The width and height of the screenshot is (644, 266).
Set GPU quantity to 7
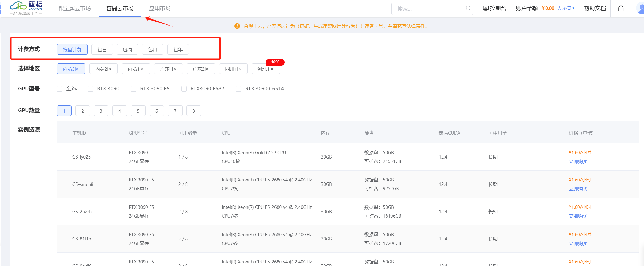point(175,111)
